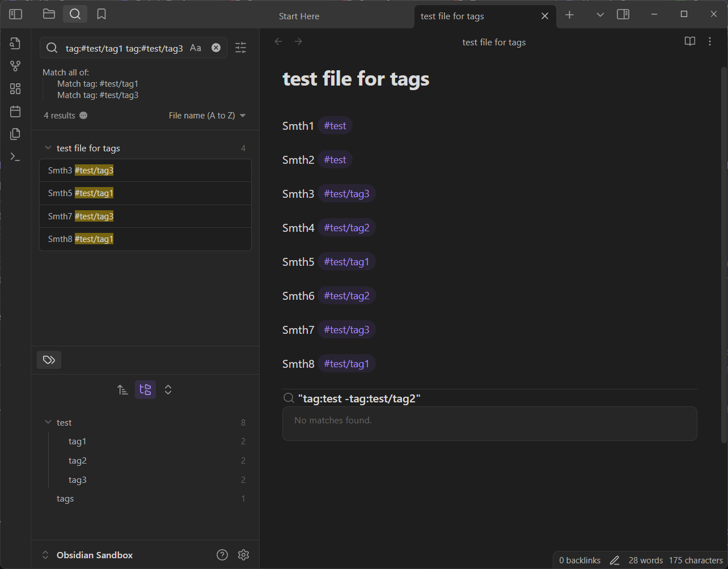
Task: Open command palette ribbon icon
Action: [x=15, y=157]
